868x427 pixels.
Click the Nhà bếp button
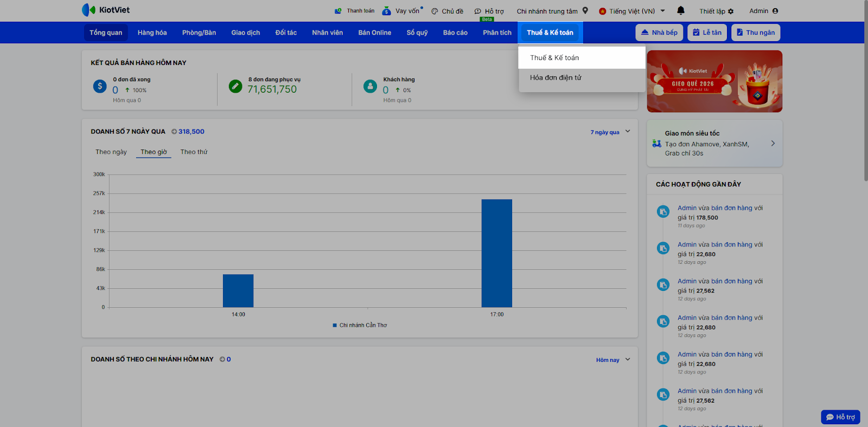coord(659,33)
